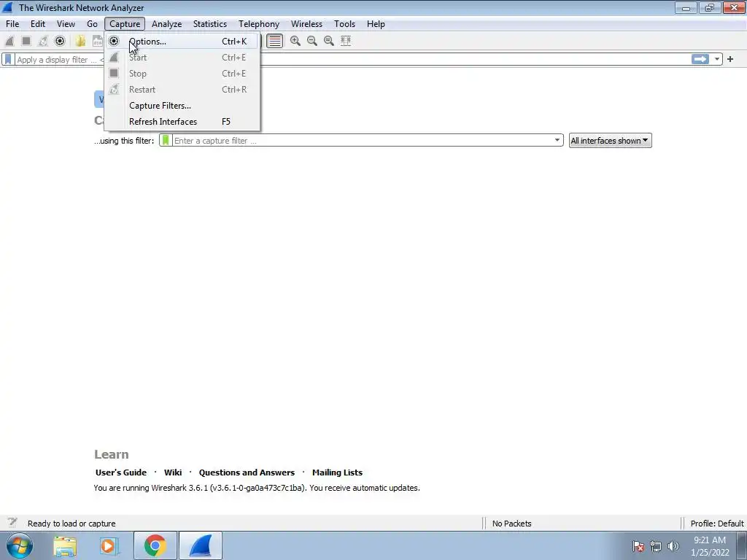Open the Wiki link
Viewport: 747px width, 560px height.
pyautogui.click(x=172, y=472)
